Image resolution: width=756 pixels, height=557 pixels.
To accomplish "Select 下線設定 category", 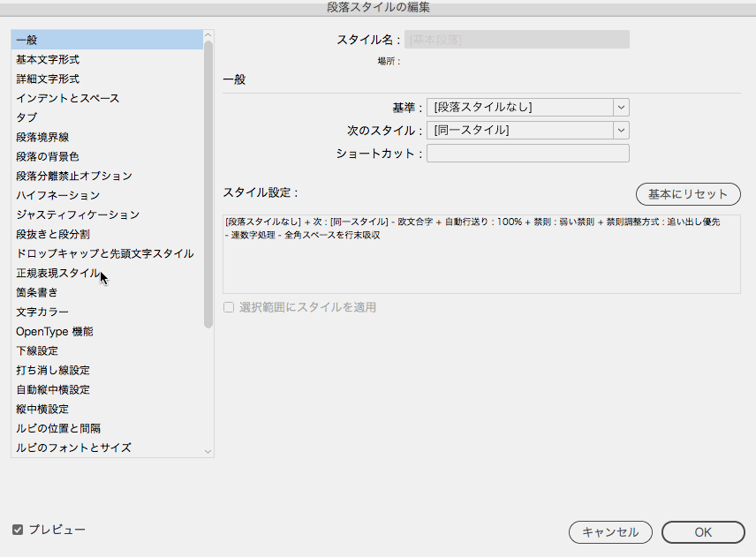I will pos(107,350).
